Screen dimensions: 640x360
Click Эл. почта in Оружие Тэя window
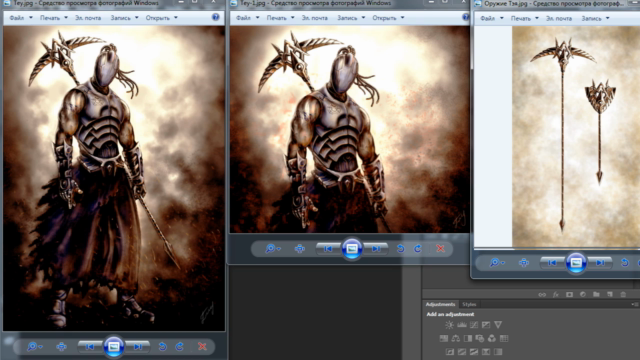[x=559, y=18]
